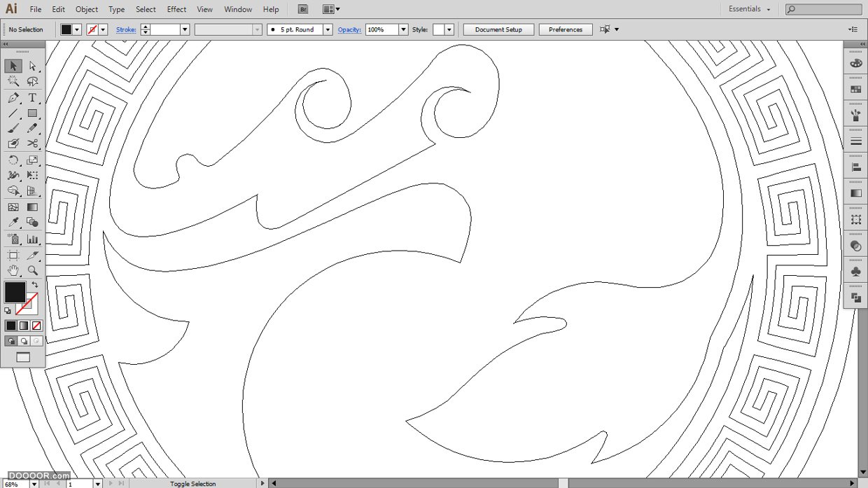Select the Direct Selection tool (white arrow)
The height and width of the screenshot is (488, 868).
pyautogui.click(x=32, y=66)
